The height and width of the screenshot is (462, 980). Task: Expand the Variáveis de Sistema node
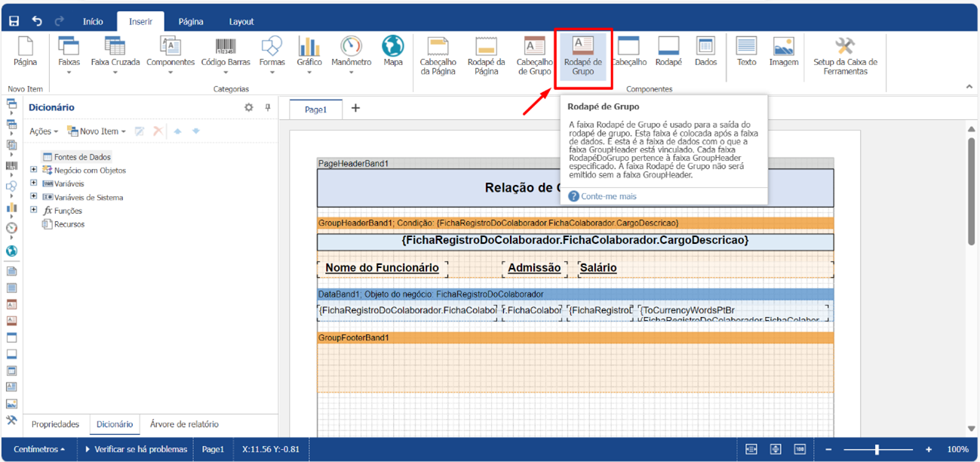(x=33, y=197)
